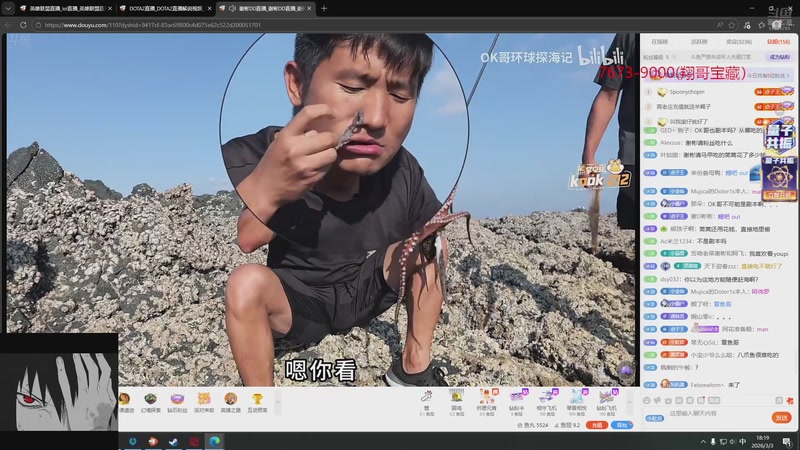Bookmark this page with star icon
Image resolution: width=800 pixels, height=450 pixels.
[732, 24]
